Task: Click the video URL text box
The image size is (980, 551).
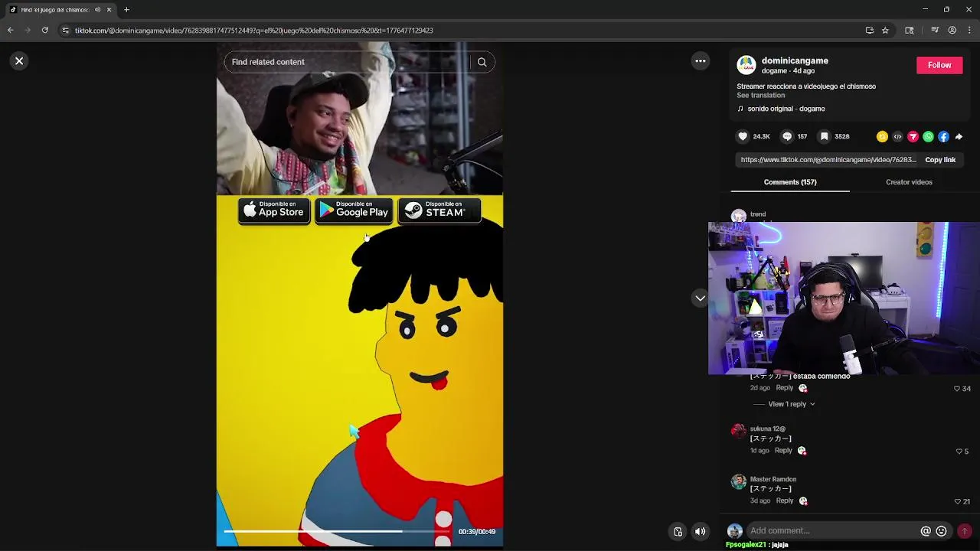Action: coord(828,160)
